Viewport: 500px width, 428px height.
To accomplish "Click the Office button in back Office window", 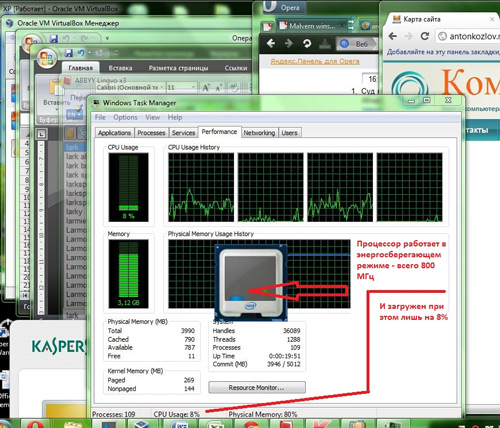I will point(30,43).
